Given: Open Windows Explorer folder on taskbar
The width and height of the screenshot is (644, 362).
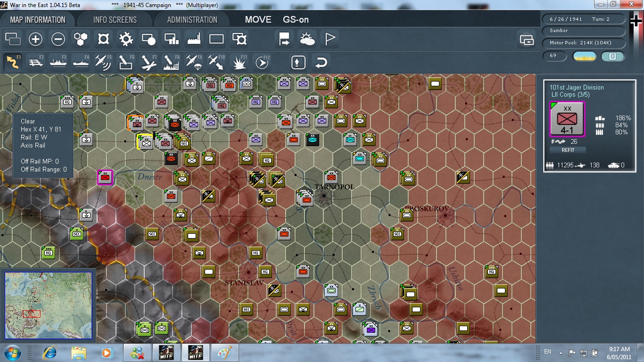Looking at the screenshot, I should pyautogui.click(x=78, y=353).
